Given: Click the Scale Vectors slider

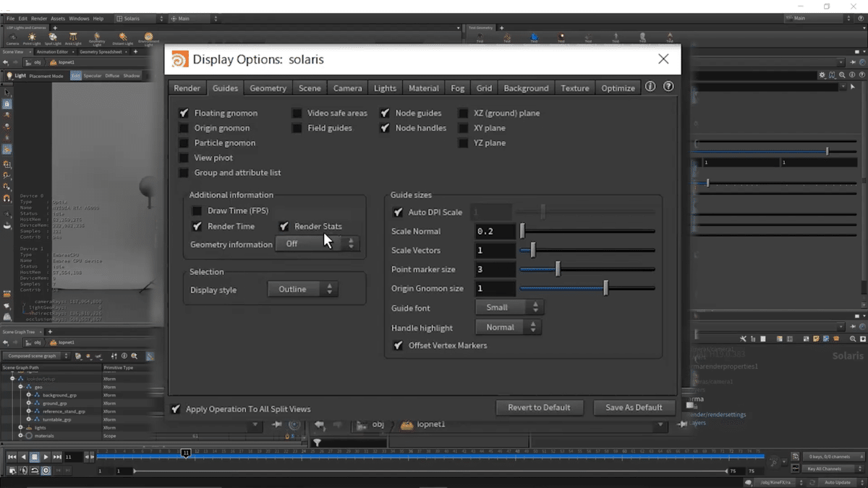Looking at the screenshot, I should coord(587,250).
